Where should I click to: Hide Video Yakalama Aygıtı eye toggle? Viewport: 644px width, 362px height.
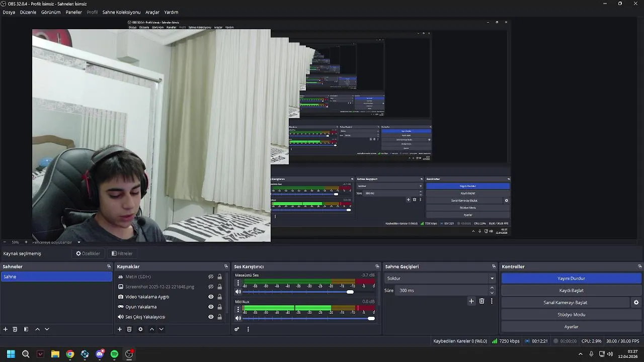click(x=211, y=297)
